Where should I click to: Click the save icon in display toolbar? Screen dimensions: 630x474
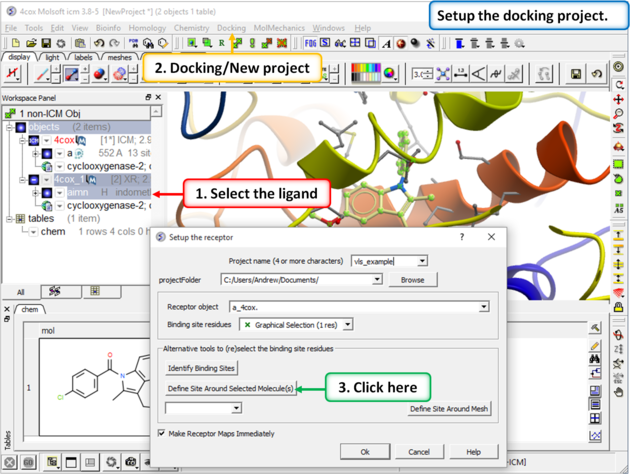click(575, 74)
